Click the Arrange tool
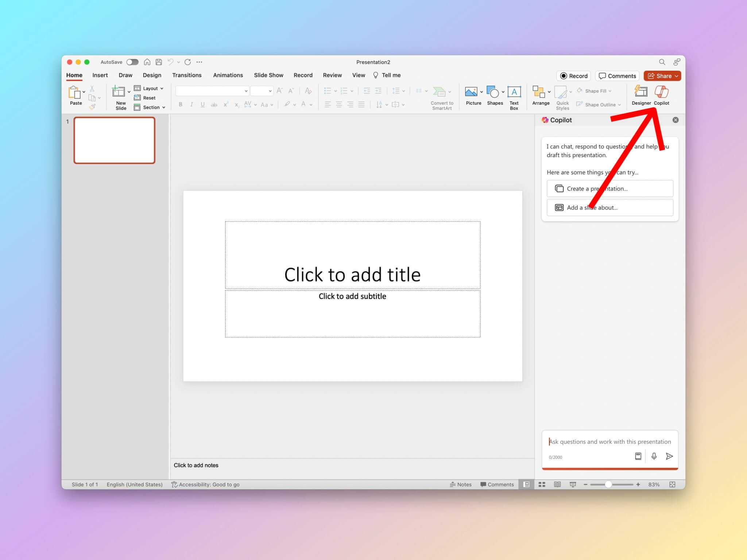747x560 pixels. (x=539, y=96)
